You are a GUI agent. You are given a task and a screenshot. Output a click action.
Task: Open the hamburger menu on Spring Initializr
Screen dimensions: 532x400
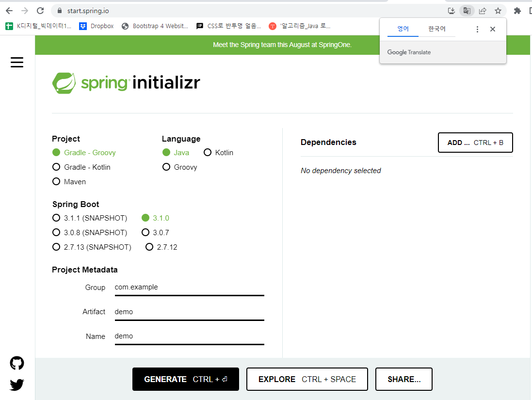(x=17, y=63)
